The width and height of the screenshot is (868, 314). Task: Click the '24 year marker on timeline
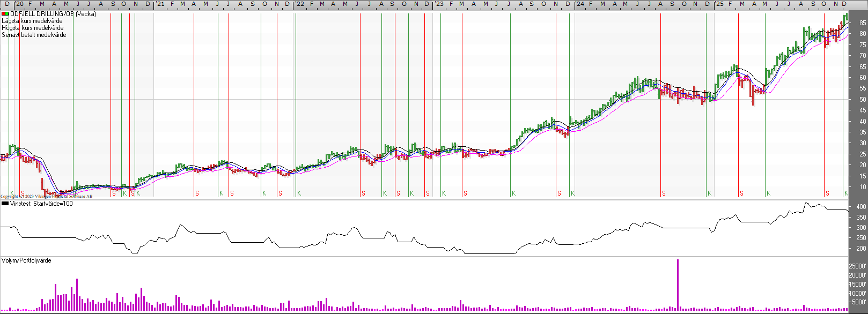click(x=580, y=4)
